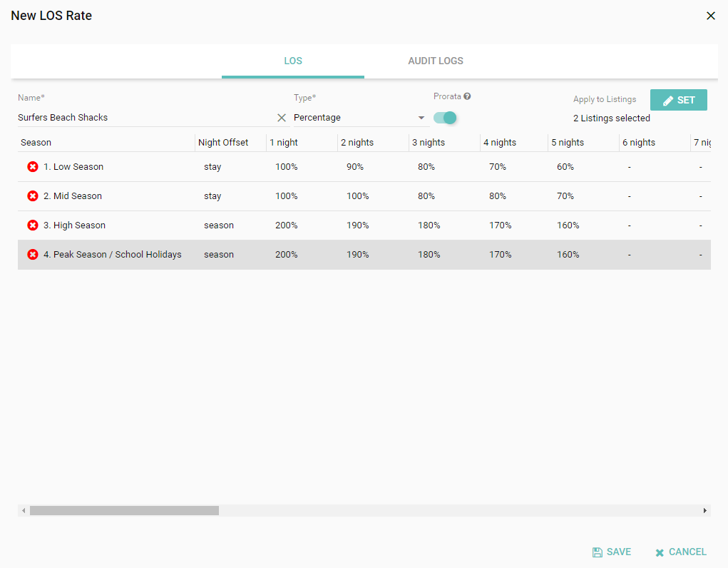This screenshot has width=728, height=568.
Task: Delete the Mid Season row
Action: point(33,196)
